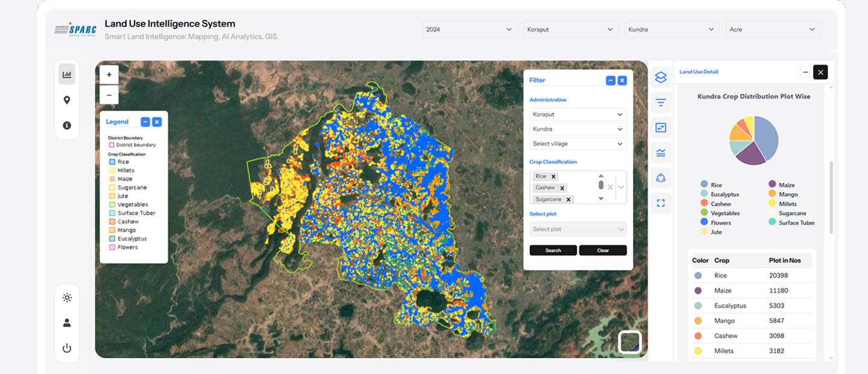Open the 2024 year dropdown

[470, 30]
